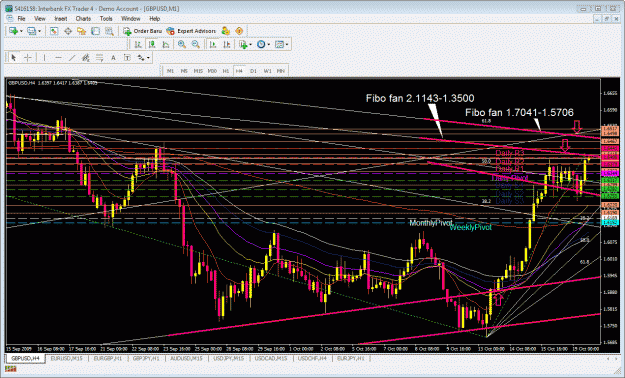Open the Data Window crosshair-target icon

tap(68, 31)
